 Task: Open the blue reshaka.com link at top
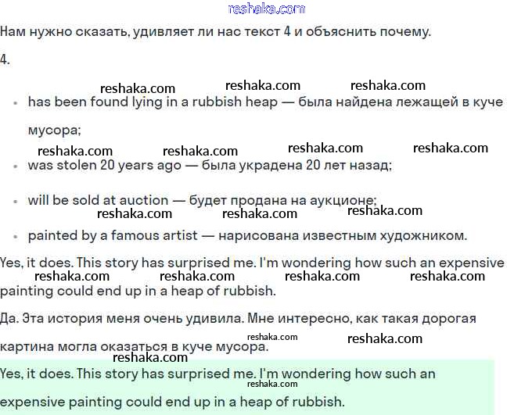tap(266, 9)
